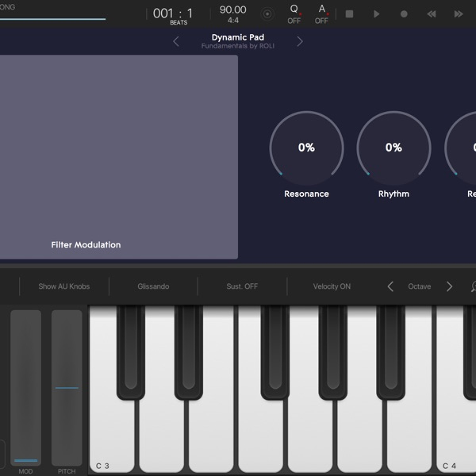The image size is (476, 476).
Task: Click the 90.00 tempo value
Action: click(233, 10)
